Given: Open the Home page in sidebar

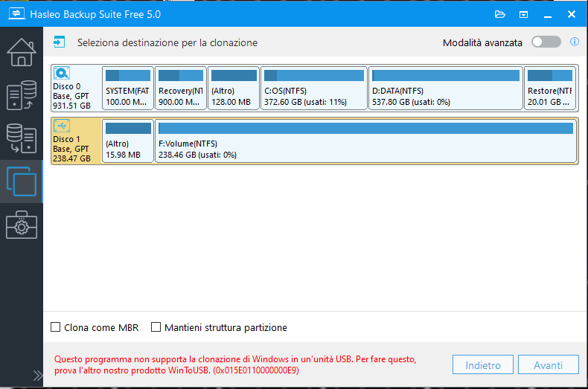Looking at the screenshot, I should (x=22, y=52).
